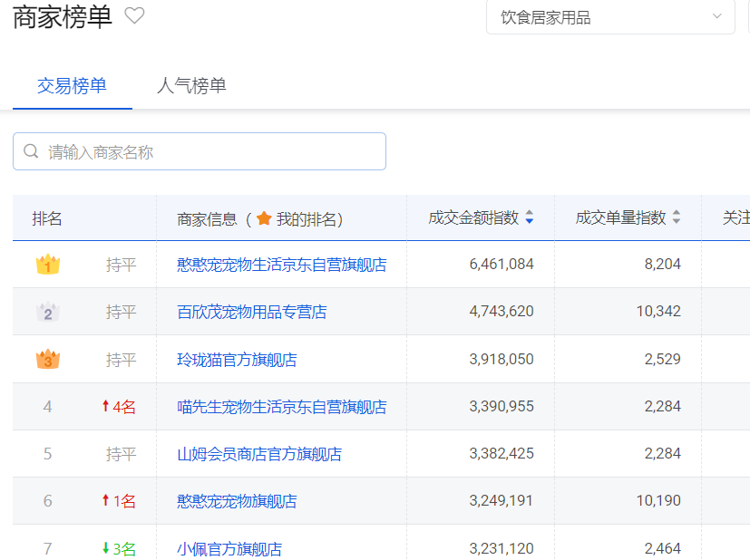Click the value 6,461,084
This screenshot has height=560, width=750.
point(502,265)
